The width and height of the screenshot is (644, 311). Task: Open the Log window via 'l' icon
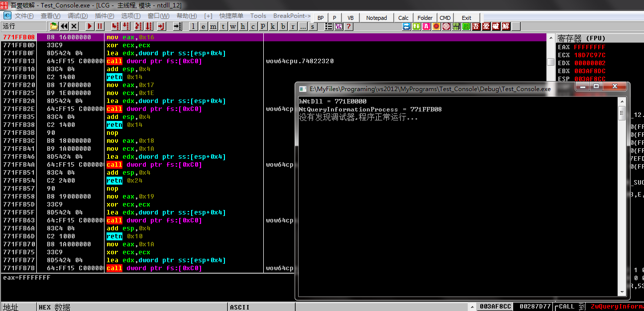coord(193,26)
